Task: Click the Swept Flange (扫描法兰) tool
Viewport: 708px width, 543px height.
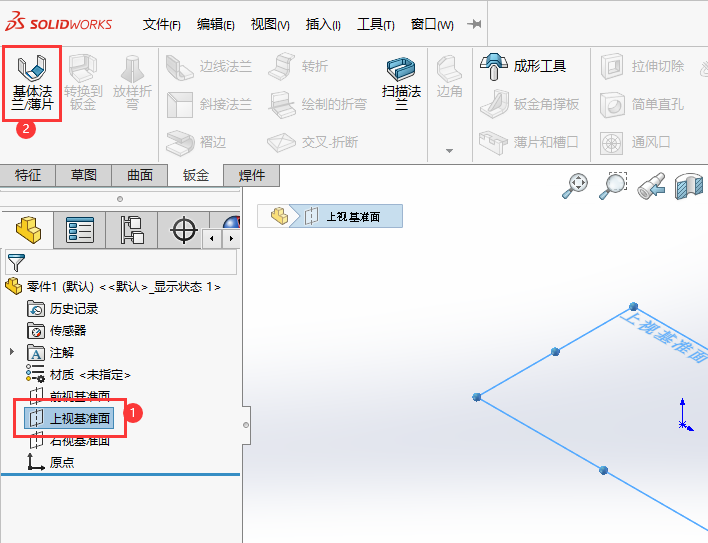Action: point(401,83)
